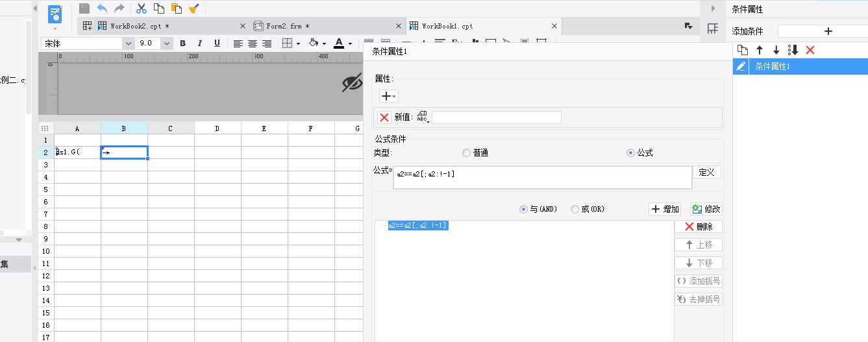This screenshot has height=342, width=868.
Task: Click the fill color bucket icon
Action: tap(314, 43)
